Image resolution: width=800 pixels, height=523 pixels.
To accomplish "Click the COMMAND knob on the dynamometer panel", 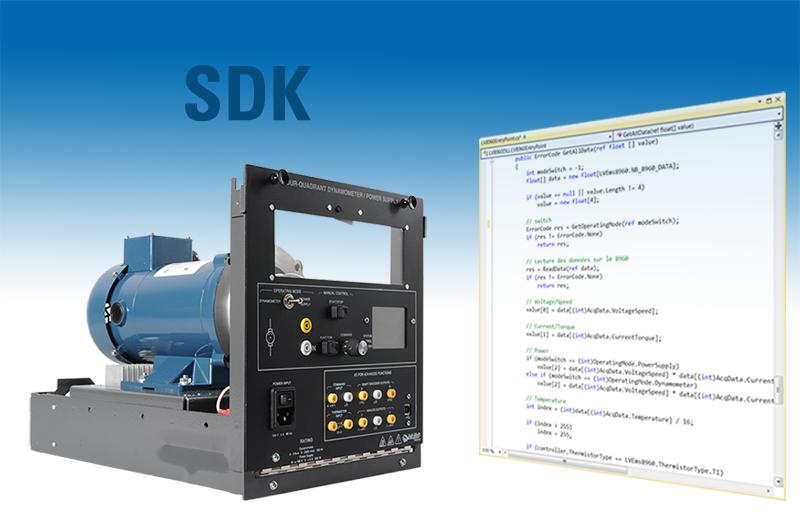I will point(354,348).
